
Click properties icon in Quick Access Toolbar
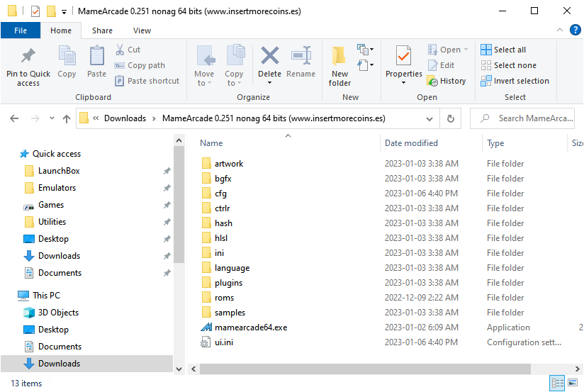click(x=35, y=11)
